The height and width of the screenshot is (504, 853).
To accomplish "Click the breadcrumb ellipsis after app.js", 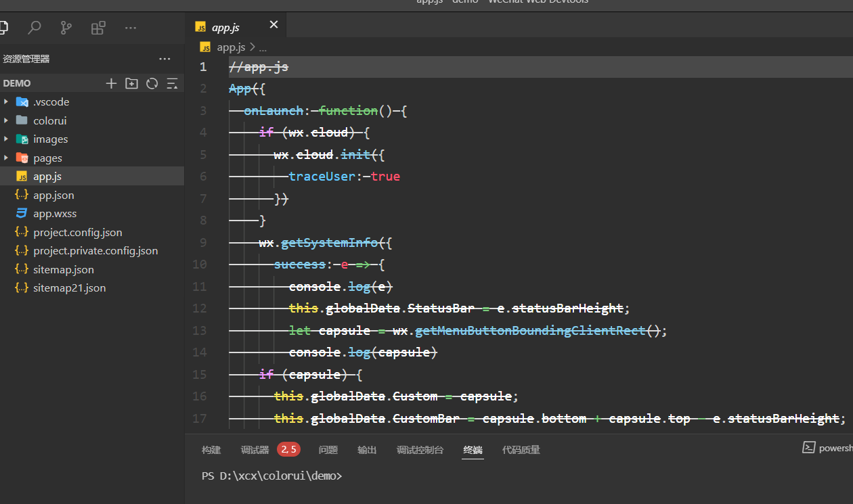I will (263, 48).
